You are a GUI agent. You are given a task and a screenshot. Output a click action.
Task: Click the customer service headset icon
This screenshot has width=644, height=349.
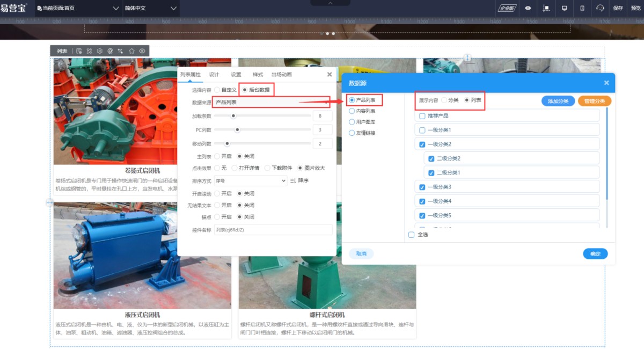click(600, 8)
